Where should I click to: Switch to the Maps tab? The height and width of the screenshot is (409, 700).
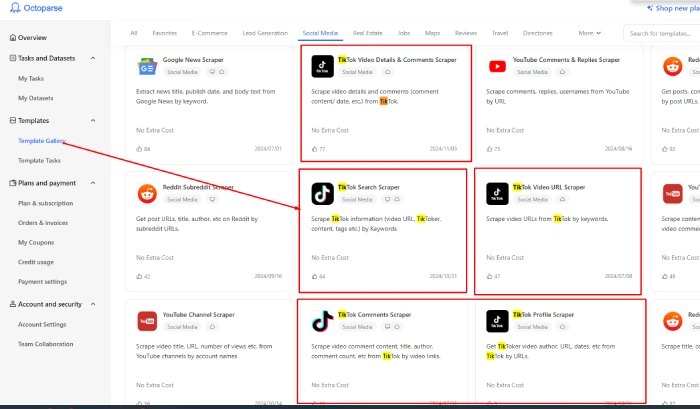[432, 33]
